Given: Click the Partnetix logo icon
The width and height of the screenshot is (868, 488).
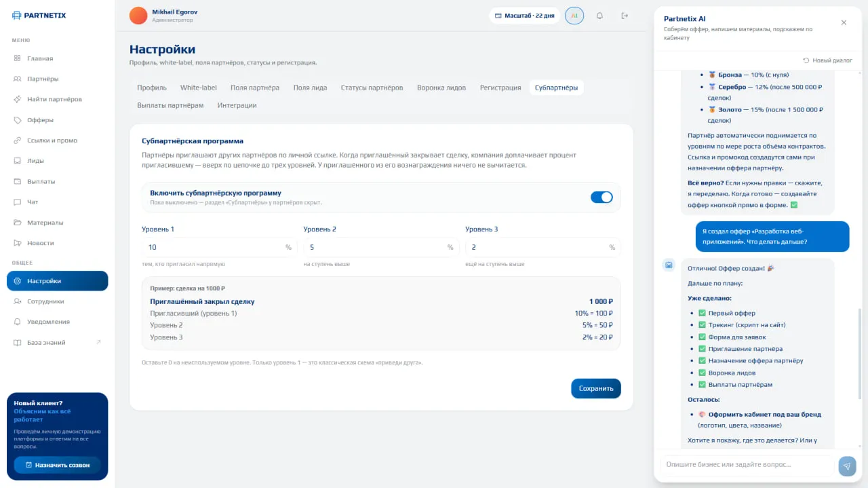Looking at the screenshot, I should point(17,15).
